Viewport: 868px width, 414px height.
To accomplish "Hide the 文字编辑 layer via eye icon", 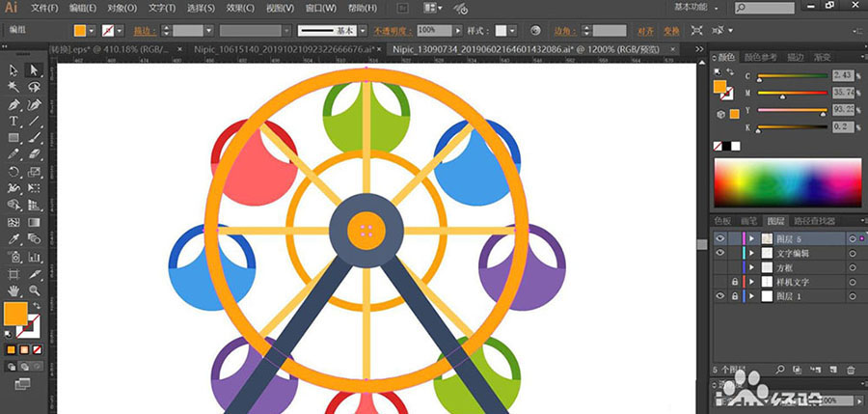I will click(x=719, y=253).
